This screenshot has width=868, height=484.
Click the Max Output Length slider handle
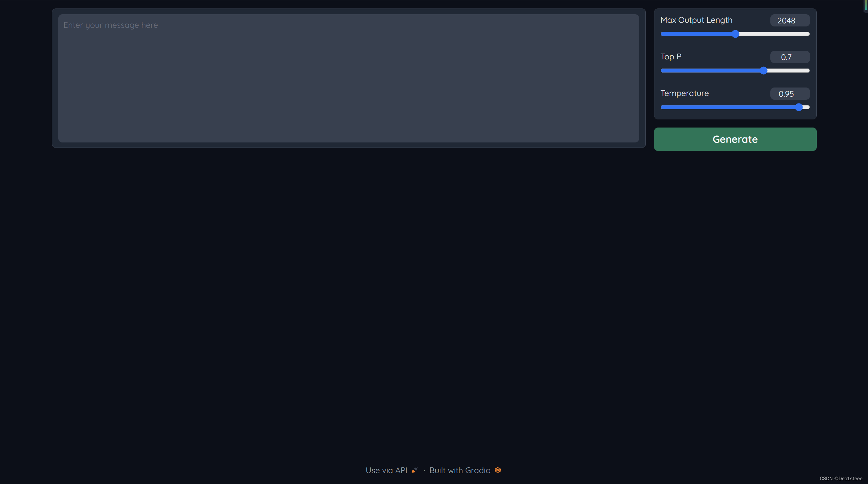[x=735, y=34]
